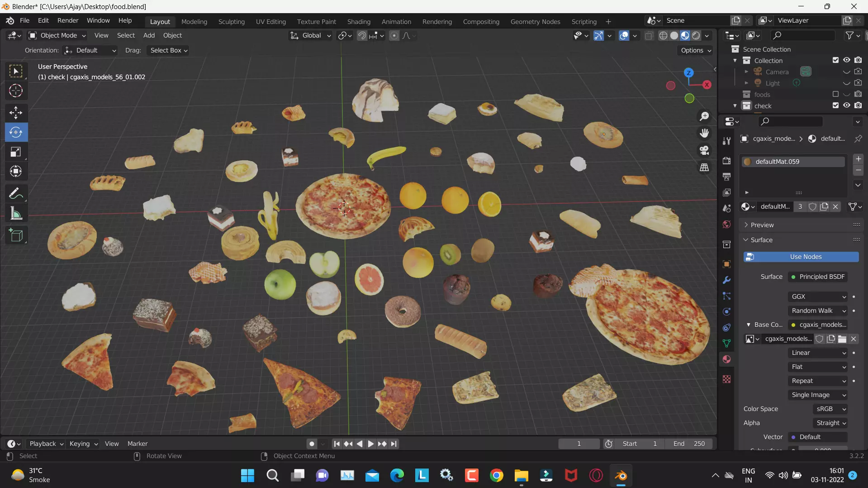Image resolution: width=868 pixels, height=488 pixels.
Task: Activate the 3D Cursor tool
Action: pyautogui.click(x=16, y=91)
